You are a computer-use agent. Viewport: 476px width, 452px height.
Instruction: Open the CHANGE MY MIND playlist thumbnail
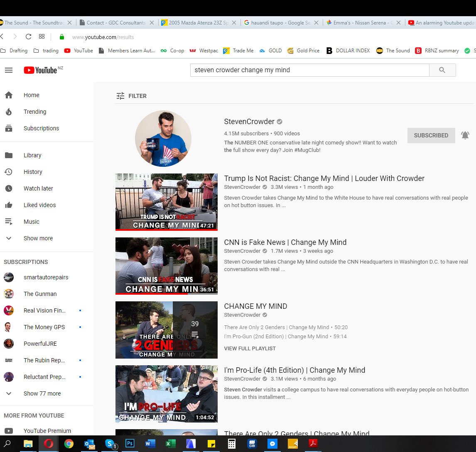point(167,330)
